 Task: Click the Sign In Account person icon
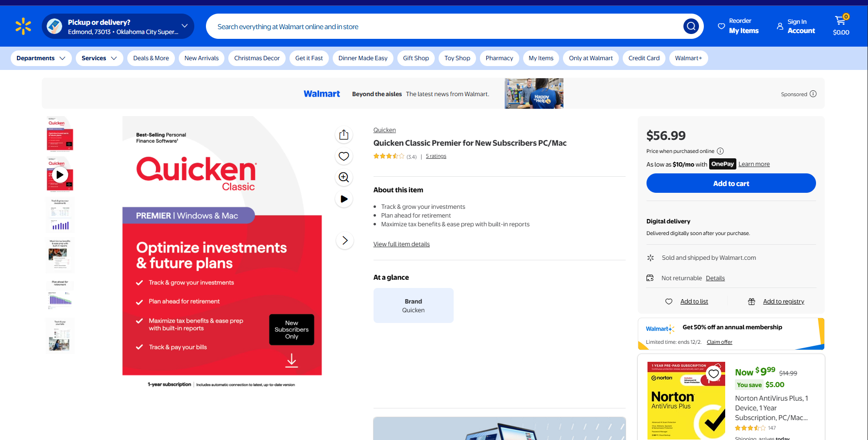point(780,26)
